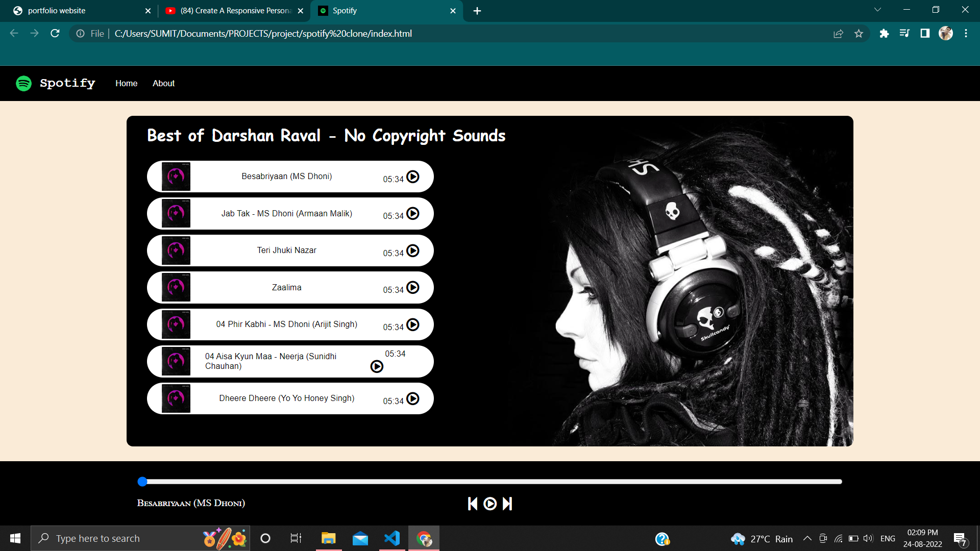Screen dimensions: 980x551
Task: Switch to YouTube Create A Responsive tab
Action: point(233,11)
